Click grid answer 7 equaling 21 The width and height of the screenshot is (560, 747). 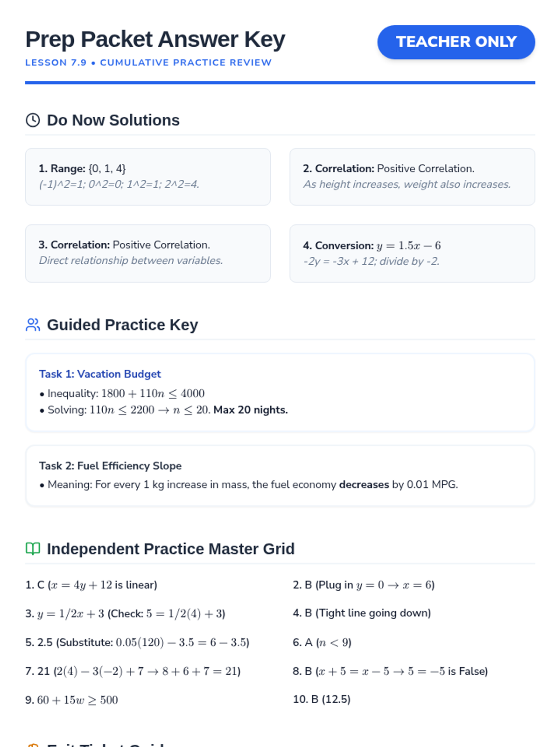[133, 671]
